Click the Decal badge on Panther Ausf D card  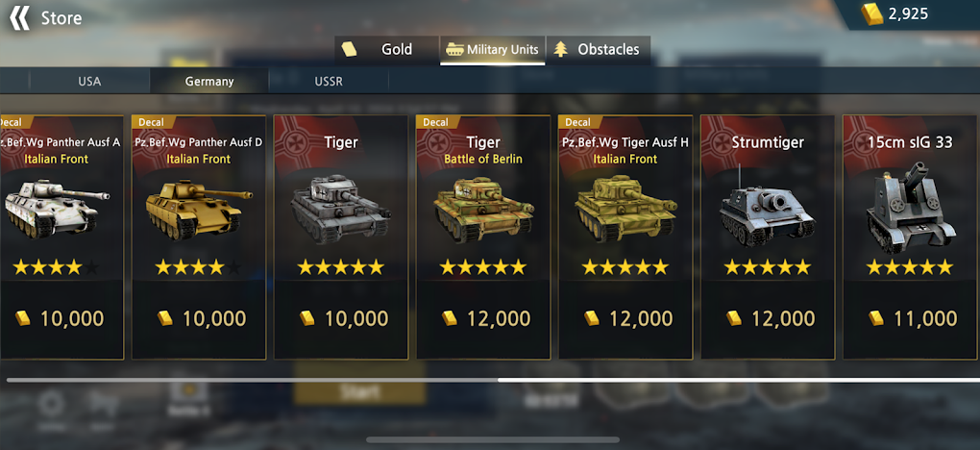(154, 122)
